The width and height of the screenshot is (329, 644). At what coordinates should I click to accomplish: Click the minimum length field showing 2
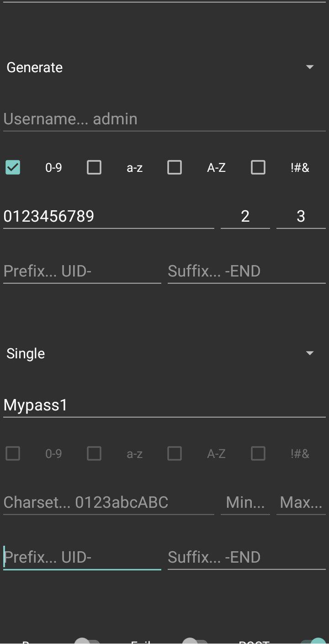(245, 216)
